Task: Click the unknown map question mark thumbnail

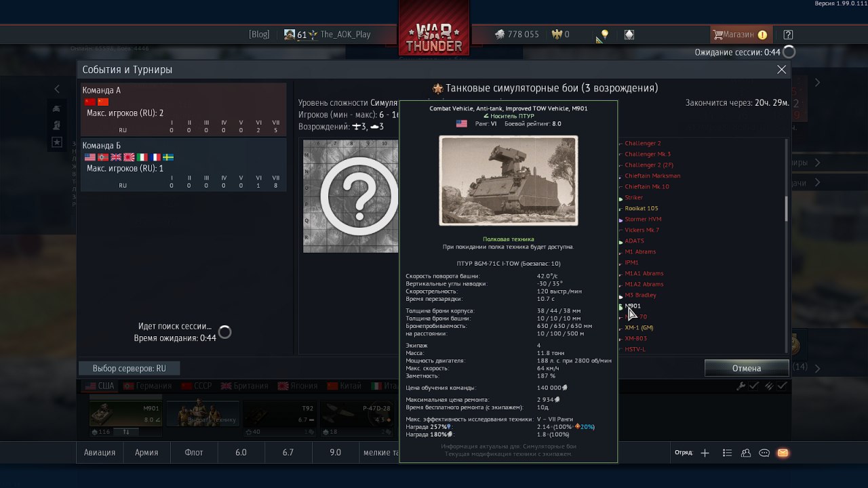Action: click(351, 197)
